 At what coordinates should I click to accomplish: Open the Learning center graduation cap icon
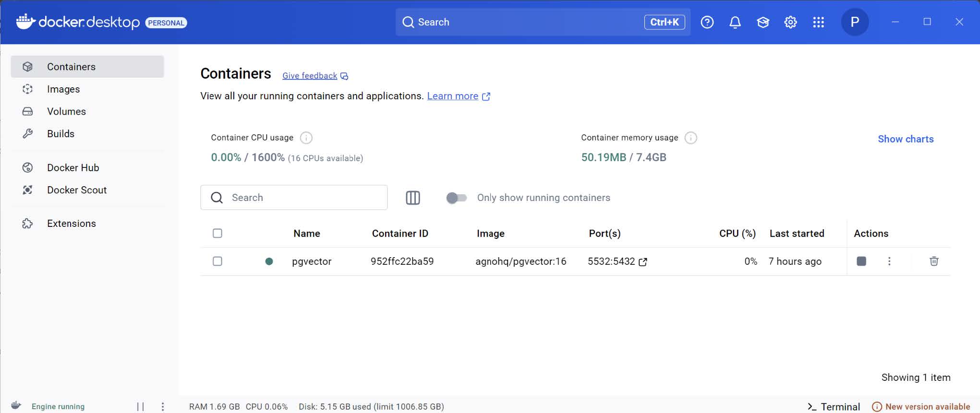(x=762, y=22)
